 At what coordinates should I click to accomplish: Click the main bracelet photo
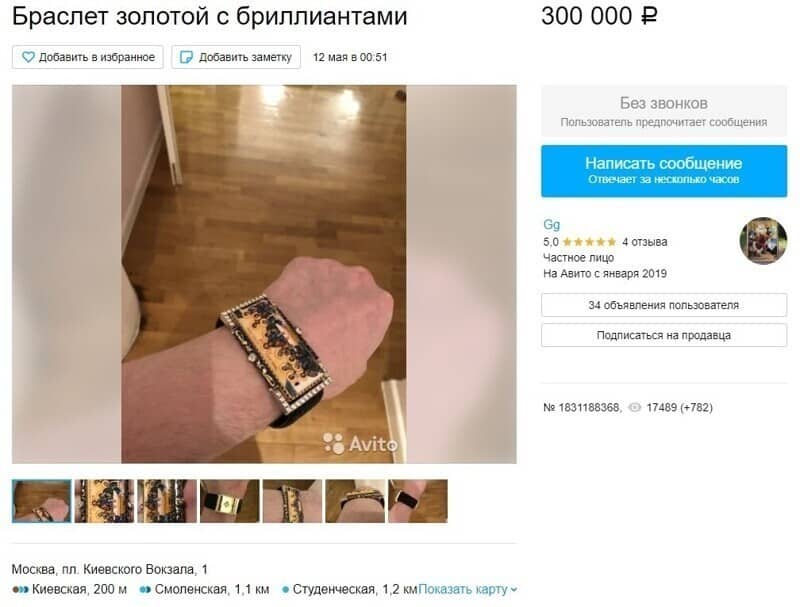coord(264,274)
